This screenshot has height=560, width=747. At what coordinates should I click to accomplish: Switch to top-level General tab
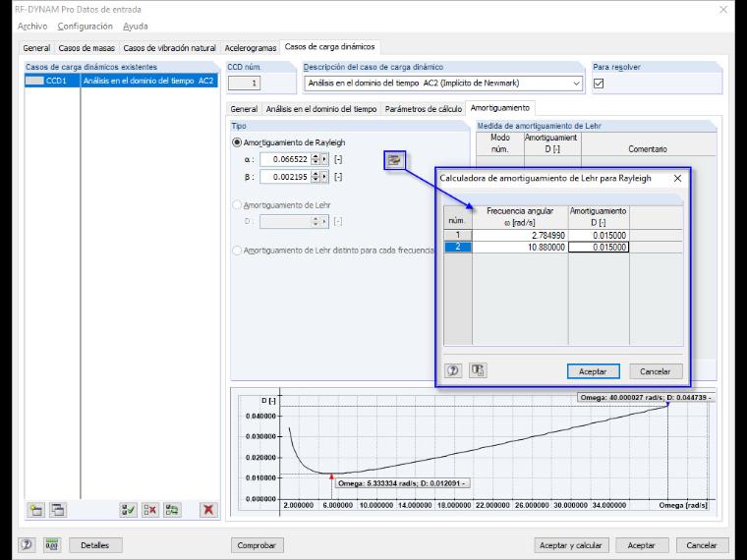(x=36, y=48)
